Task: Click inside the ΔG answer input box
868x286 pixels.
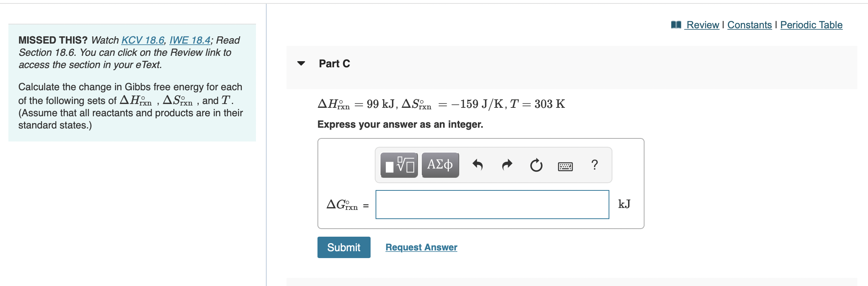Action: point(493,204)
